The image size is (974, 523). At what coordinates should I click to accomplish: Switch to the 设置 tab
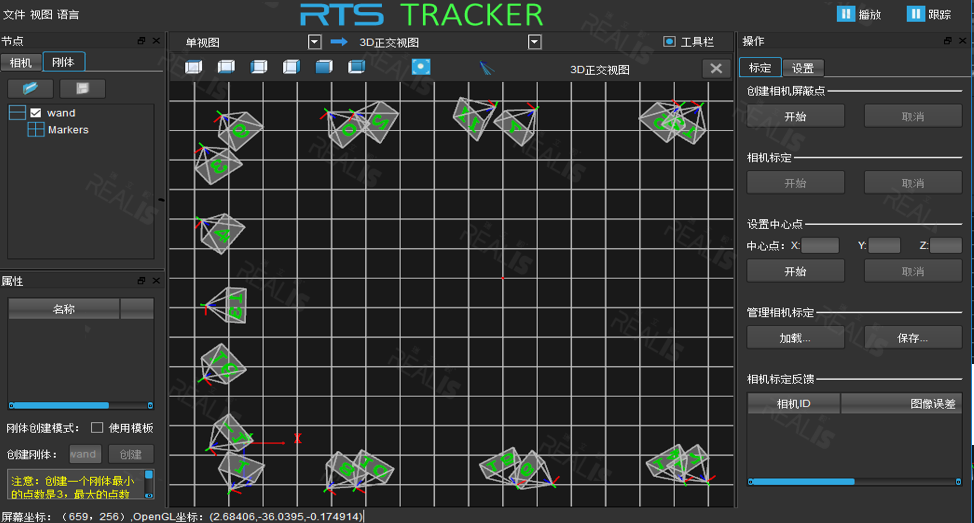[x=803, y=68]
